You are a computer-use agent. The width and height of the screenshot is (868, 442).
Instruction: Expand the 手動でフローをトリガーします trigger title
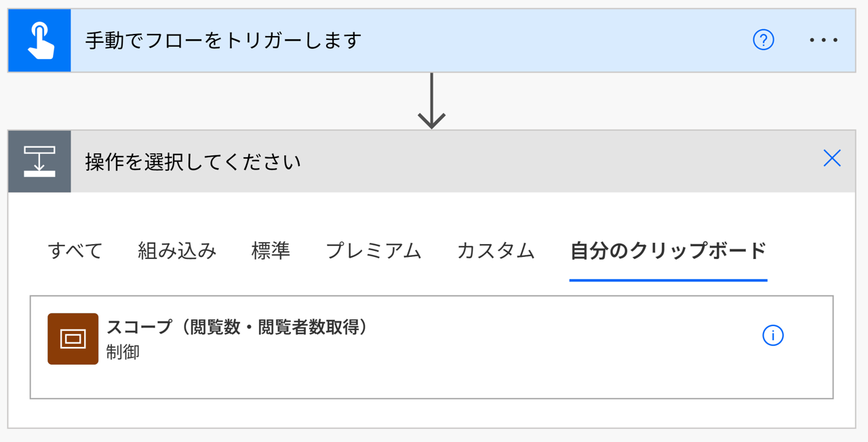click(x=224, y=41)
